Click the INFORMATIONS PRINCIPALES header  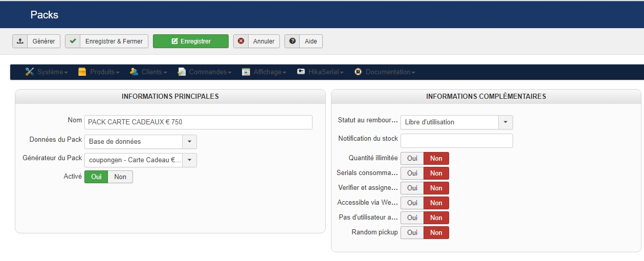click(x=170, y=96)
